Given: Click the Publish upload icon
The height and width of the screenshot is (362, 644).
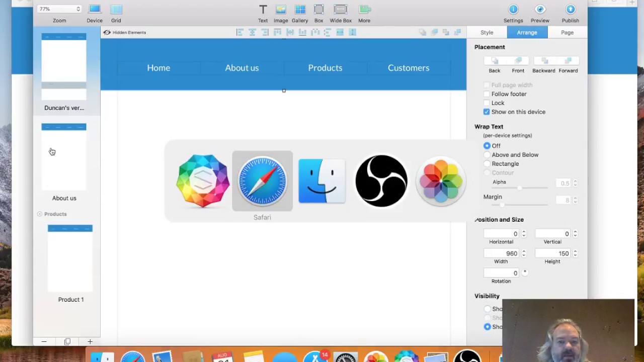Looking at the screenshot, I should pos(570,10).
